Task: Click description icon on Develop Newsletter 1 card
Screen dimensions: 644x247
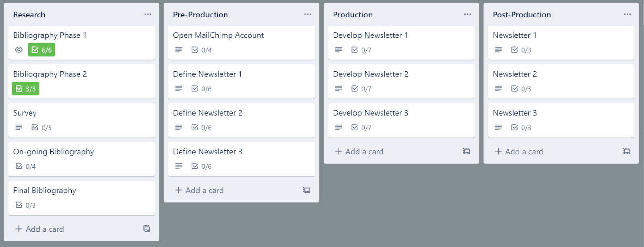Action: tap(339, 50)
